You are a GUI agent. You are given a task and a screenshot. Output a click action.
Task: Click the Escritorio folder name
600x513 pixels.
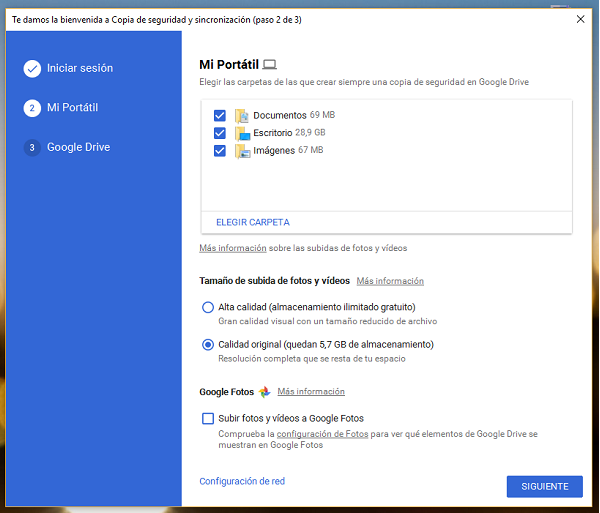(272, 133)
